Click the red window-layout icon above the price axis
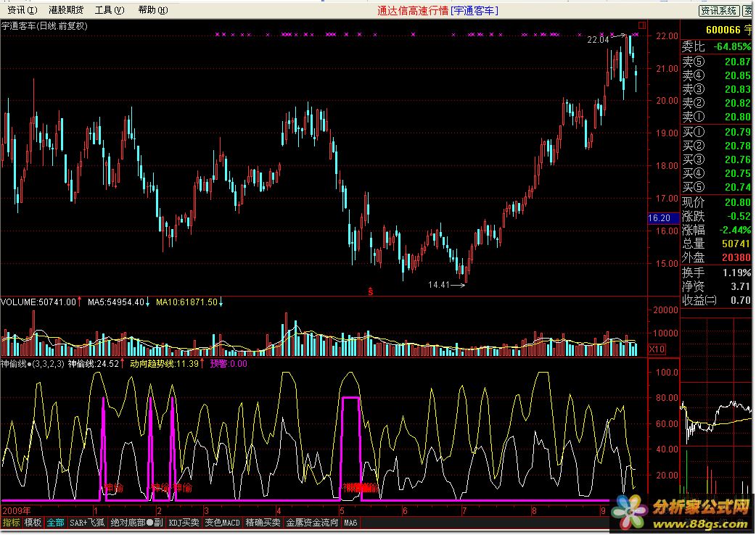Viewport: 756px width, 535px height. pos(642,25)
